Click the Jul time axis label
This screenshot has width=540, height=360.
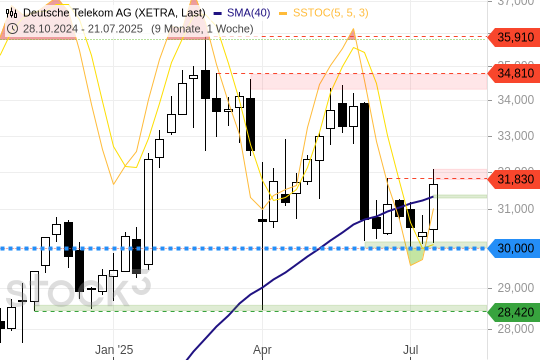[411, 350]
